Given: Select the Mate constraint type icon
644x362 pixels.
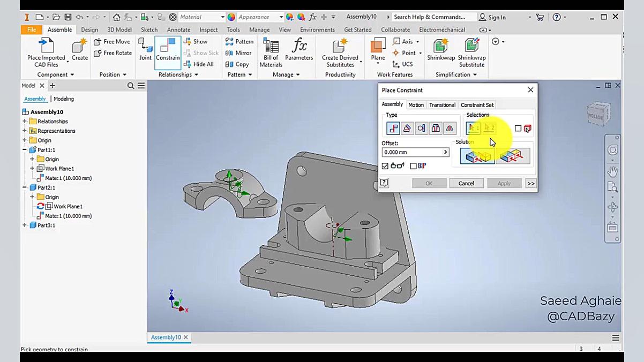Looking at the screenshot, I should [393, 129].
